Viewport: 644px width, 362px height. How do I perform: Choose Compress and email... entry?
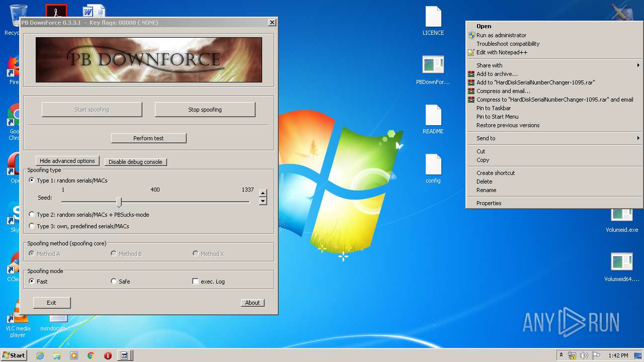[554, 91]
